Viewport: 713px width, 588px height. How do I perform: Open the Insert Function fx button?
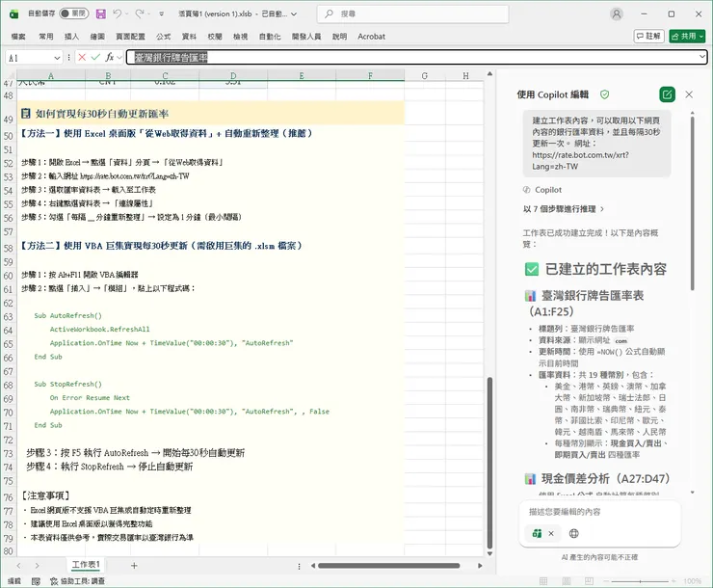[x=109, y=57]
